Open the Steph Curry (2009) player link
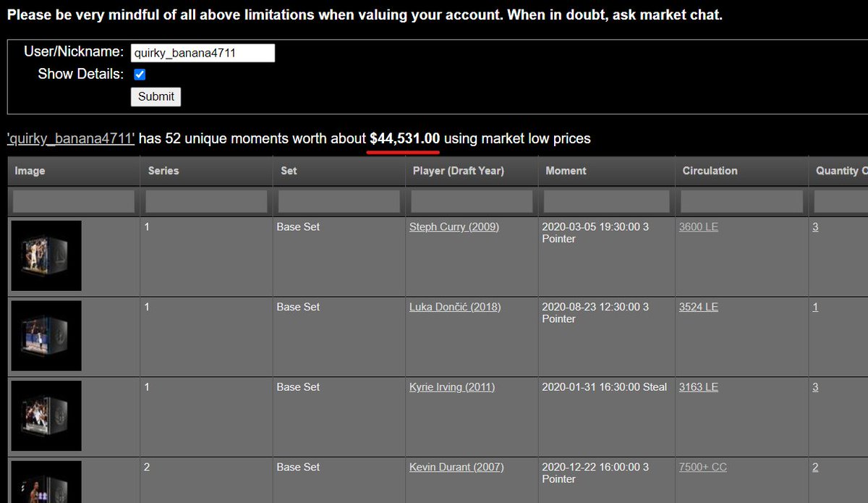Screen dimensions: 868x503 tap(454, 227)
